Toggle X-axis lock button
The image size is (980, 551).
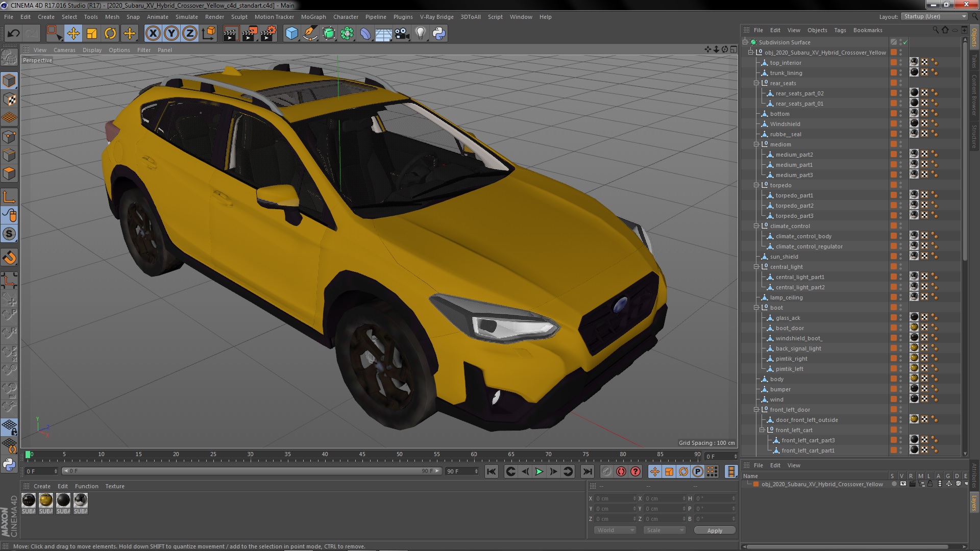(153, 34)
